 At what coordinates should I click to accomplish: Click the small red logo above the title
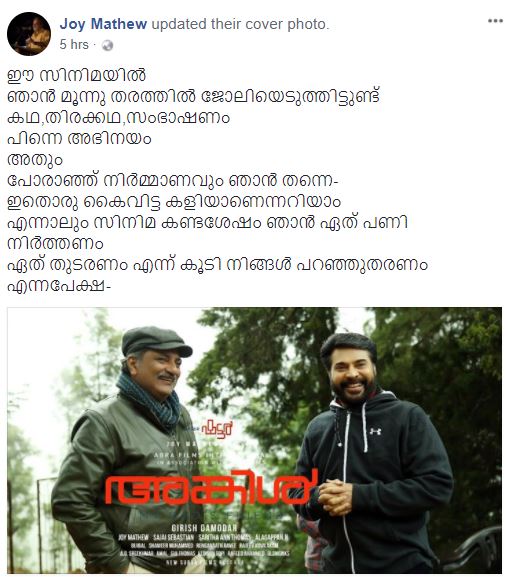(216, 428)
